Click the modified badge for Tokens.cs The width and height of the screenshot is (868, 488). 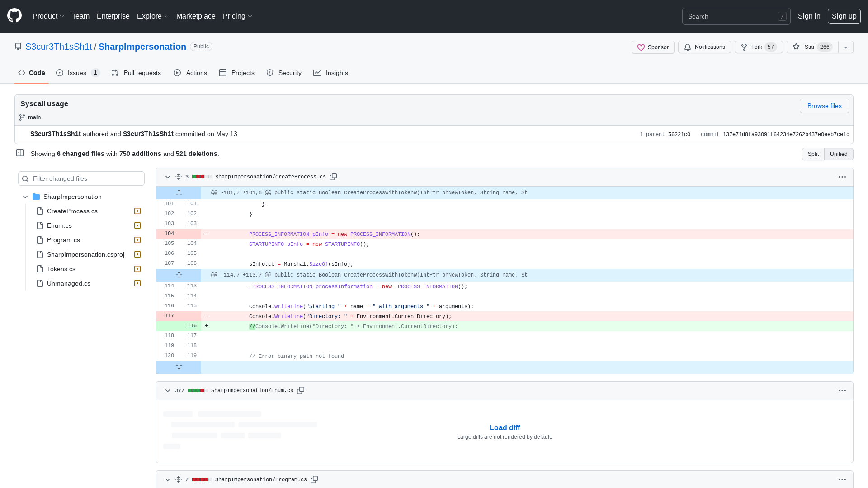pyautogui.click(x=137, y=269)
